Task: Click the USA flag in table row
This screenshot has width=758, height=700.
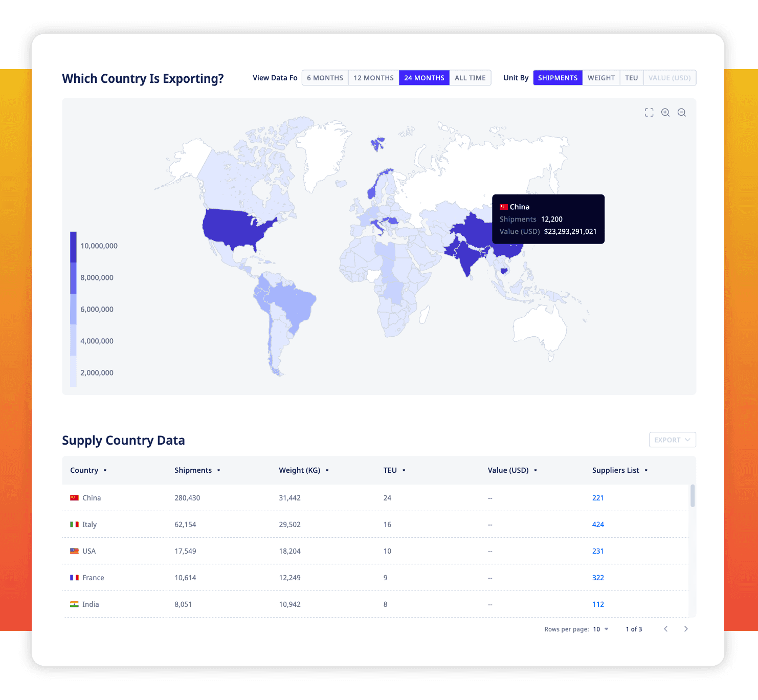Action: 74,551
